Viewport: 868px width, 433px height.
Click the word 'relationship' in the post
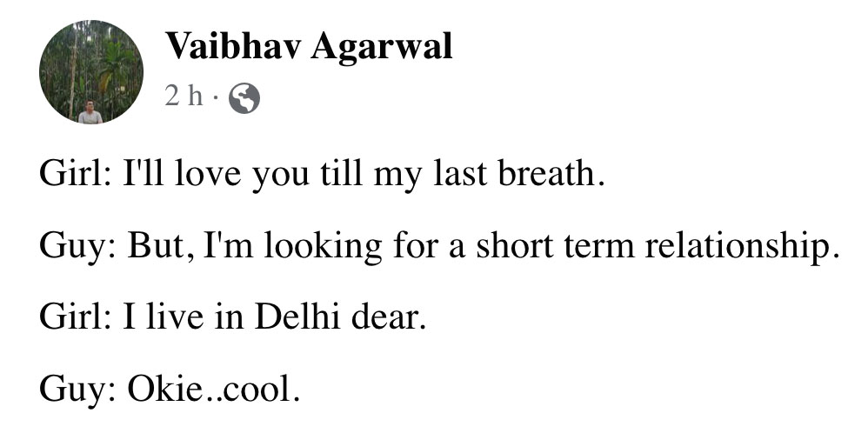[x=738, y=247]
